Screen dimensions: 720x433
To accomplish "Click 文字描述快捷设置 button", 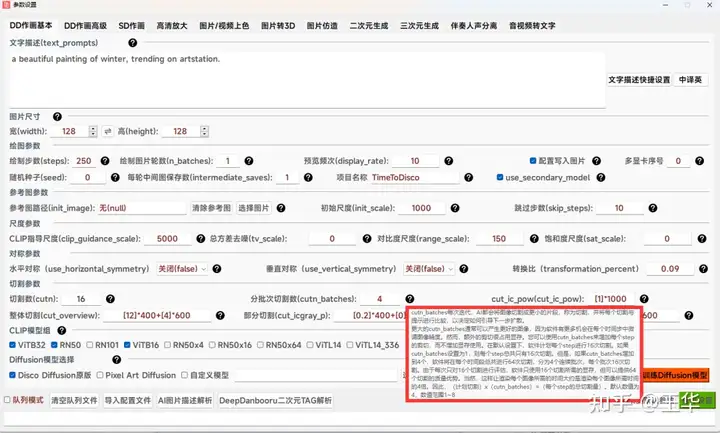I will point(640,80).
